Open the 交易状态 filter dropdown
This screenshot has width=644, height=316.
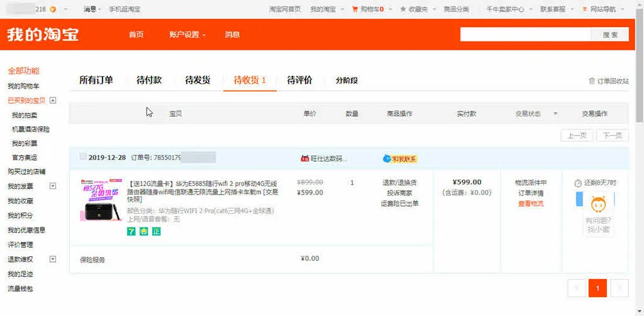(555, 114)
